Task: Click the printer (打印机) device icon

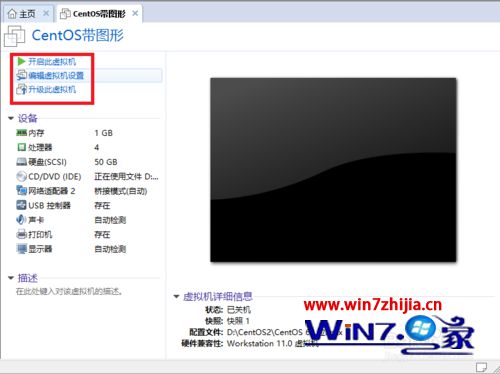Action: pos(21,234)
